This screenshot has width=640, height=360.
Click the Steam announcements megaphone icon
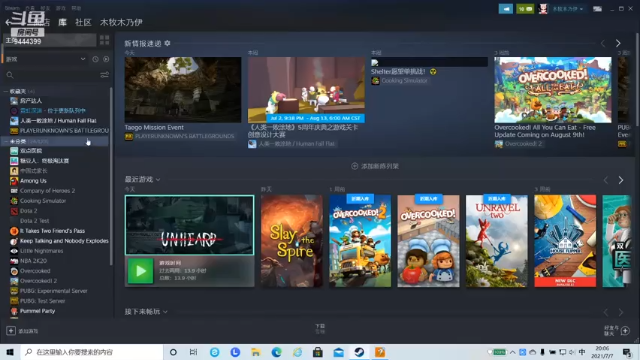[x=505, y=9]
